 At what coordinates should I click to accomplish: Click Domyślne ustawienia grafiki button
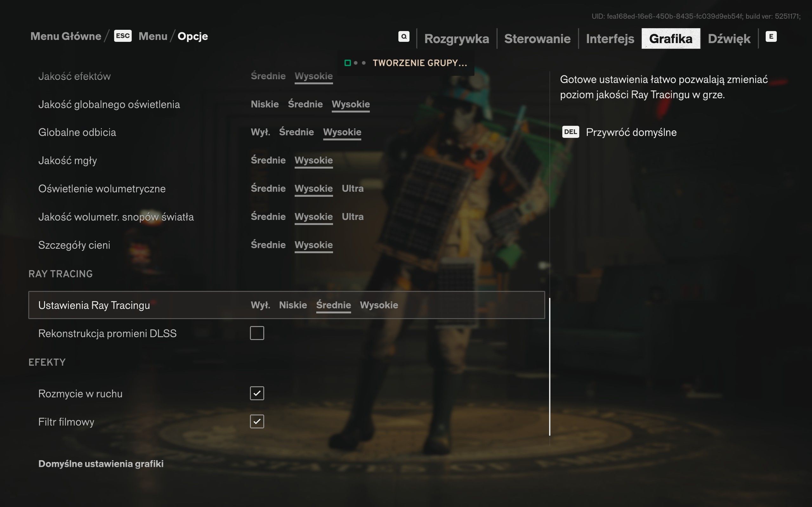pos(101,464)
